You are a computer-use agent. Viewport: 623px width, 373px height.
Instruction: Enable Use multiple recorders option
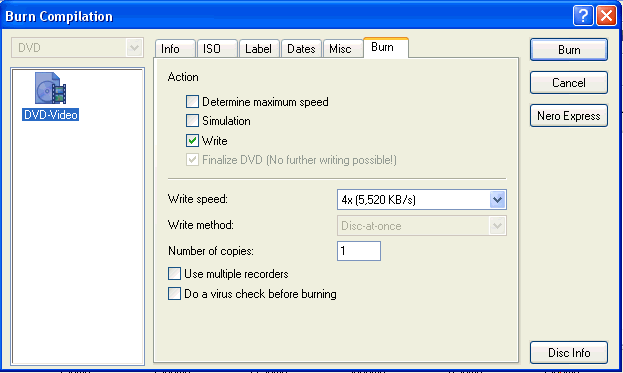174,274
